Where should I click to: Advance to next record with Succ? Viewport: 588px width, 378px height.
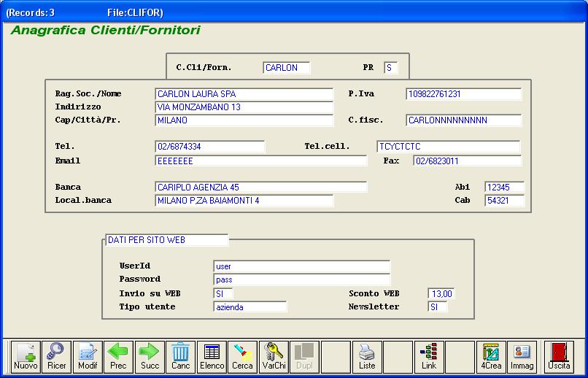150,357
